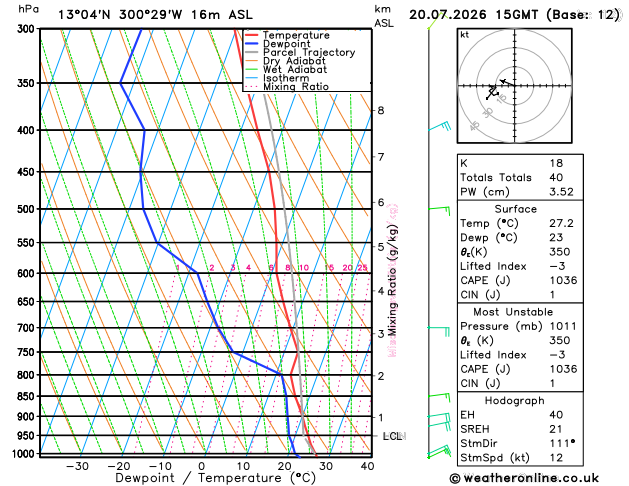Click the pink '10' mixing ratio label

tap(304, 267)
